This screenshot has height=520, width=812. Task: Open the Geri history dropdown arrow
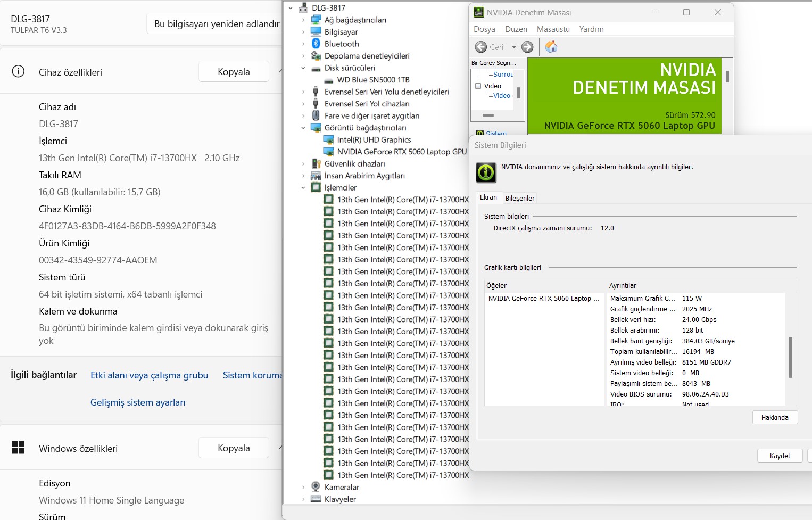(514, 47)
